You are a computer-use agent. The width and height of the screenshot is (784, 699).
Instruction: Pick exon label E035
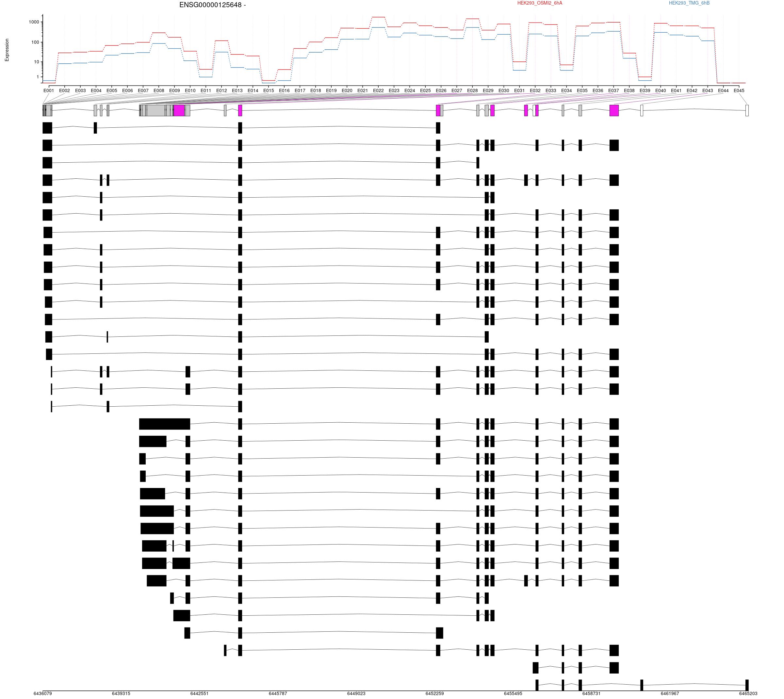coord(582,90)
